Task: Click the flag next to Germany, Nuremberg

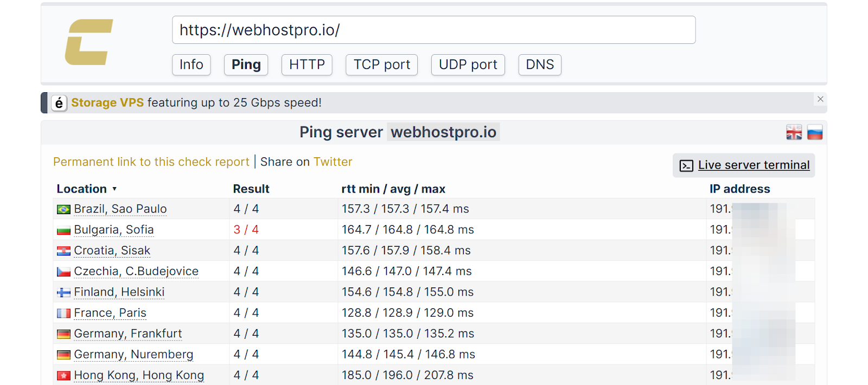Action: (63, 355)
